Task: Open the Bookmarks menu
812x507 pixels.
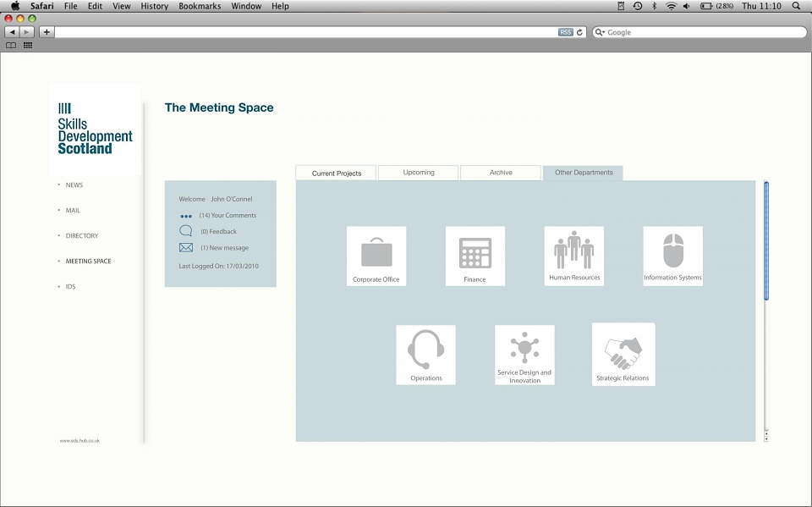Action: point(200,6)
